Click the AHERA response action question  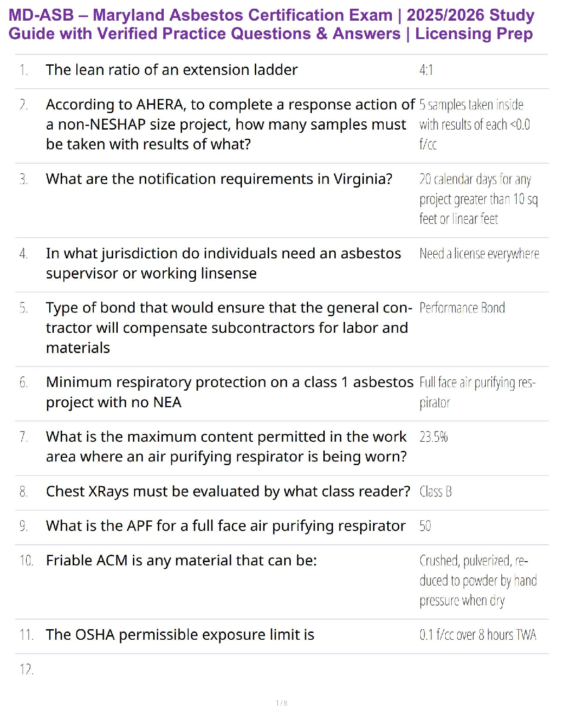pyautogui.click(x=230, y=124)
